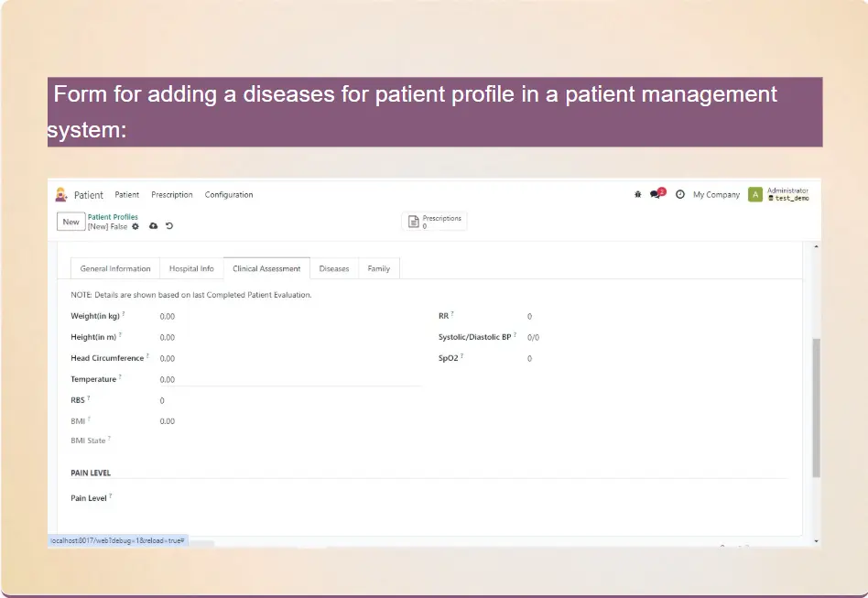868x598 pixels.
Task: Open the Prescription menu
Action: [172, 195]
